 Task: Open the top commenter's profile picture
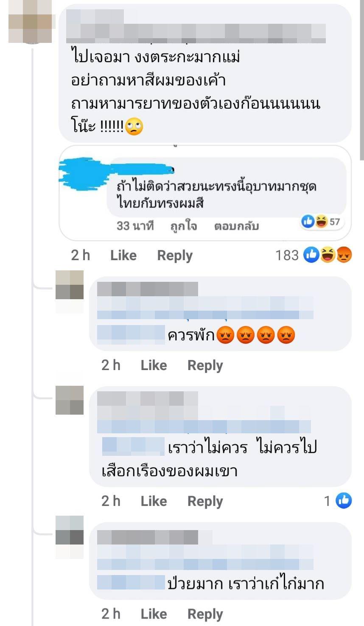32,22
